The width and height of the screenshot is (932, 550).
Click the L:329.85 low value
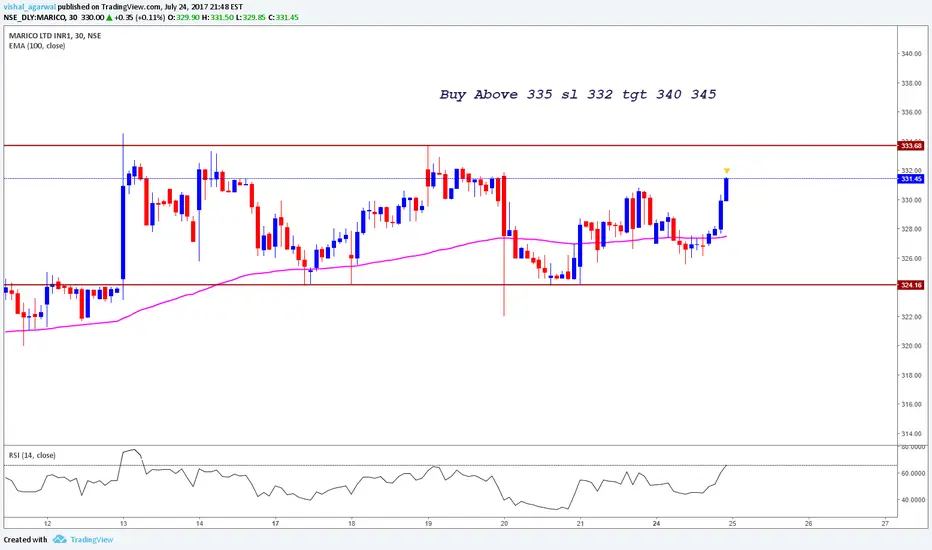coord(251,17)
